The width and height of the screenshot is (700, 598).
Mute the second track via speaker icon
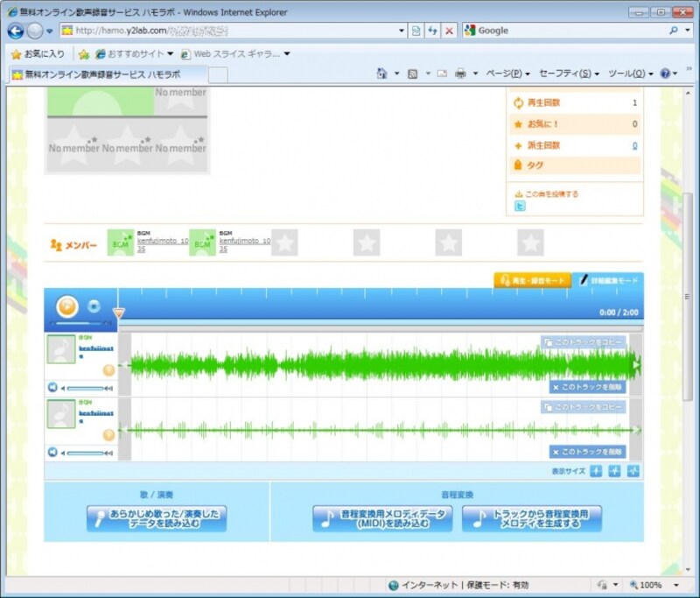[x=52, y=452]
